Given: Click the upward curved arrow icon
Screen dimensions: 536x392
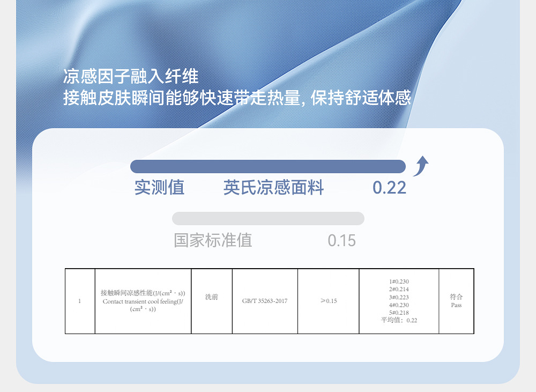Looking at the screenshot, I should (421, 166).
